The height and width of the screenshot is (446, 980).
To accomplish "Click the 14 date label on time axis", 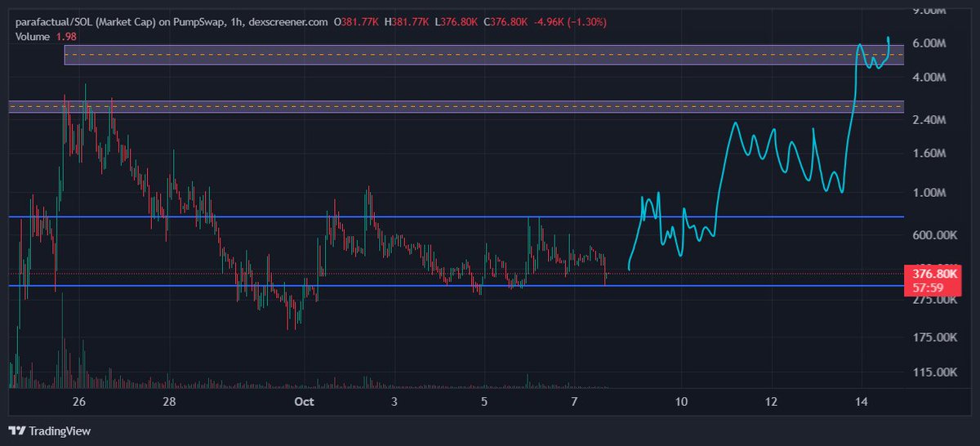I will 861,402.
